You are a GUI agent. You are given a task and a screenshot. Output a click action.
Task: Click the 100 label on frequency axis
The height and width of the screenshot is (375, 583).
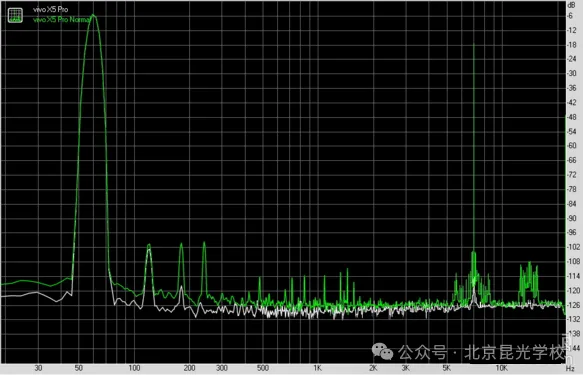[134, 368]
